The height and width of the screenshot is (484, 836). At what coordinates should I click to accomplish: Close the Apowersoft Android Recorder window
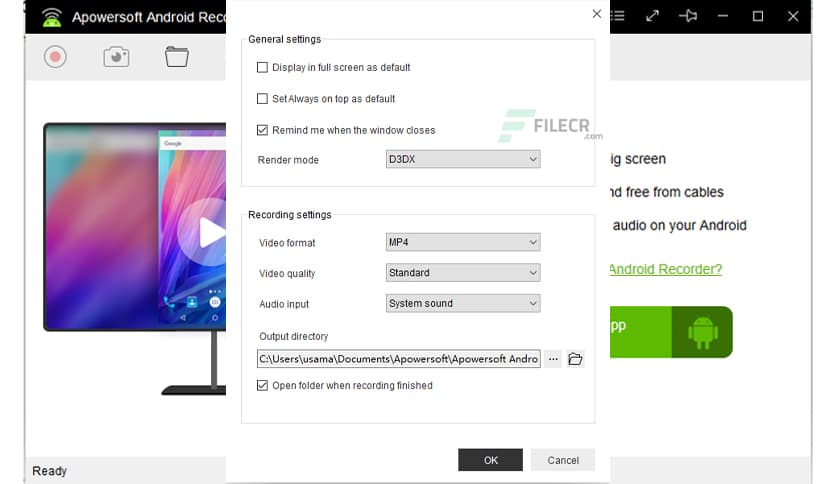pos(793,16)
